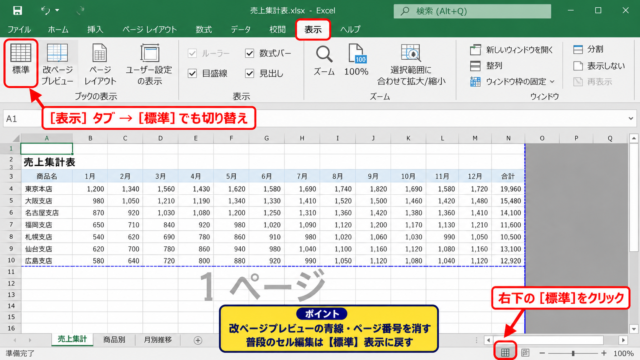Viewport: 640px width, 360px height.
Task: Select cell 名古屋支店
Action: click(47, 213)
